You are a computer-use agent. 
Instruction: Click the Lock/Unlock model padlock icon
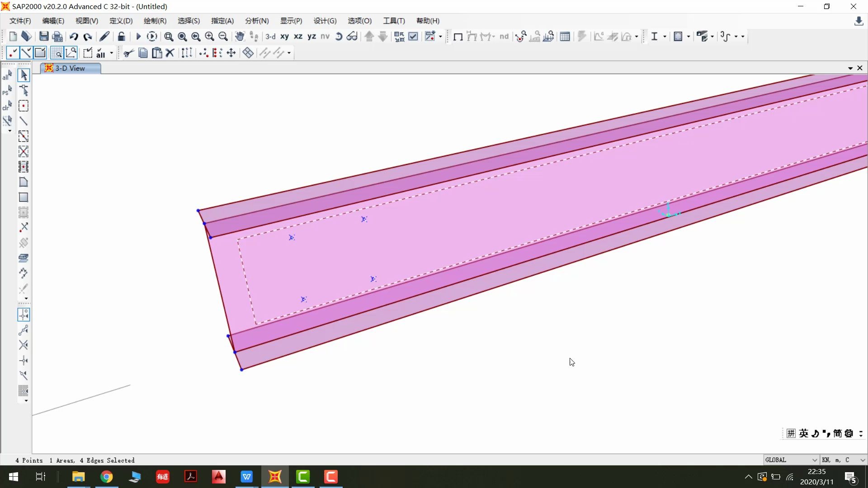121,37
